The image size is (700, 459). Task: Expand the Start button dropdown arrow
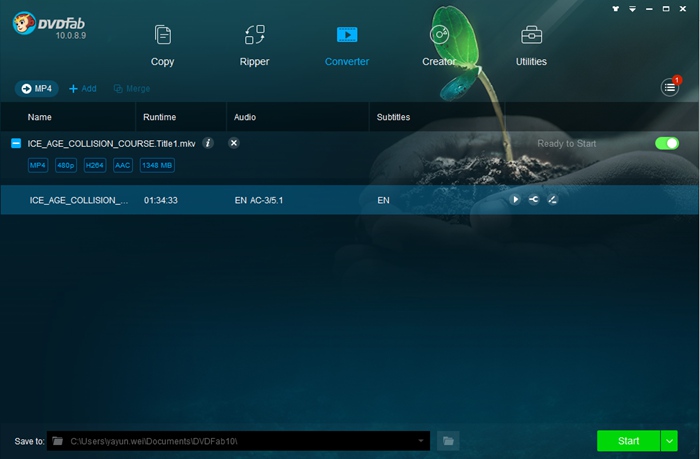pyautogui.click(x=669, y=441)
